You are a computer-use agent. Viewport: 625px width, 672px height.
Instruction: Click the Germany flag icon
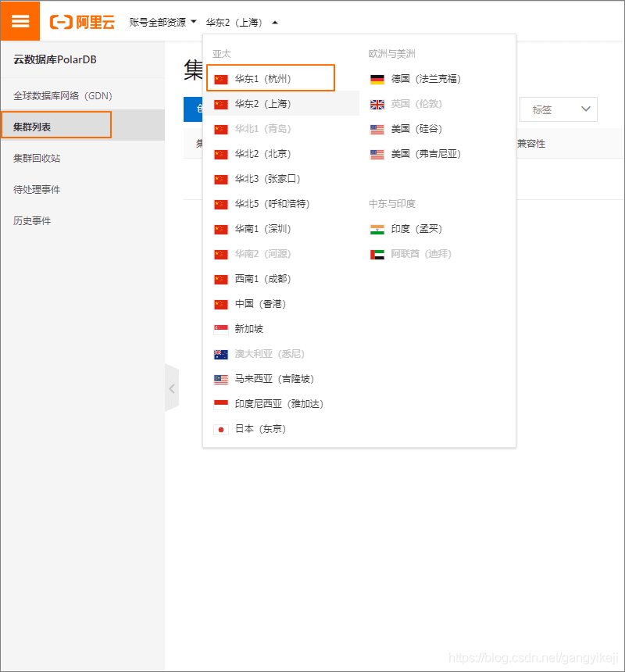click(x=377, y=79)
